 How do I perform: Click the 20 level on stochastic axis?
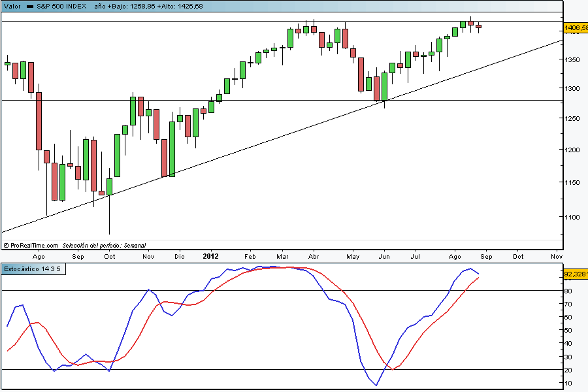click(x=569, y=370)
